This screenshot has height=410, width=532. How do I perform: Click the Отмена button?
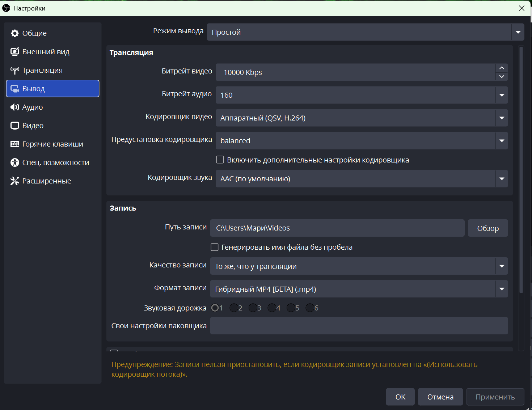tap(440, 397)
